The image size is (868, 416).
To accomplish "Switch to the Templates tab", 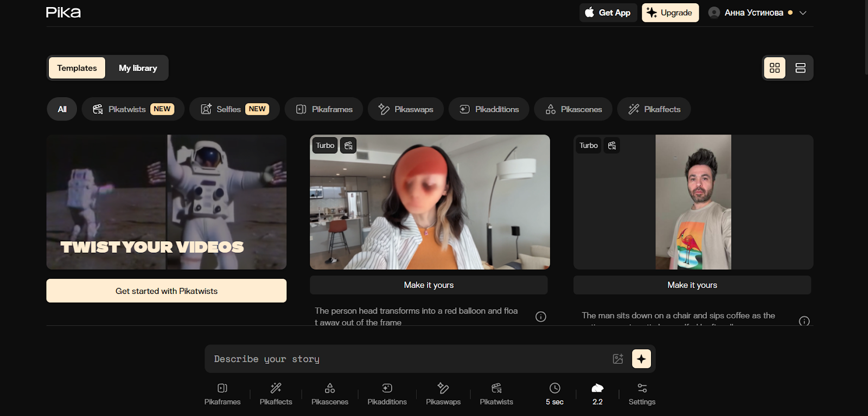I will click(x=77, y=68).
